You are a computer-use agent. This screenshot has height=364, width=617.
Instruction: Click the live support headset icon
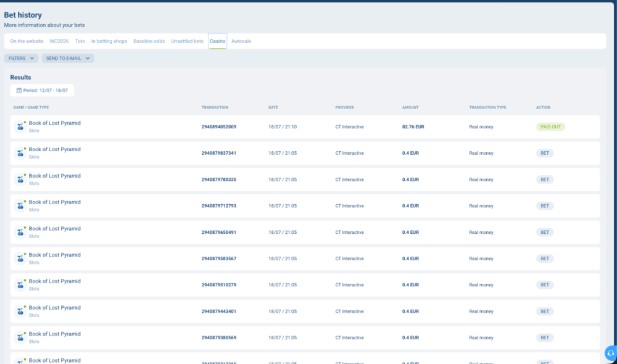(x=610, y=354)
